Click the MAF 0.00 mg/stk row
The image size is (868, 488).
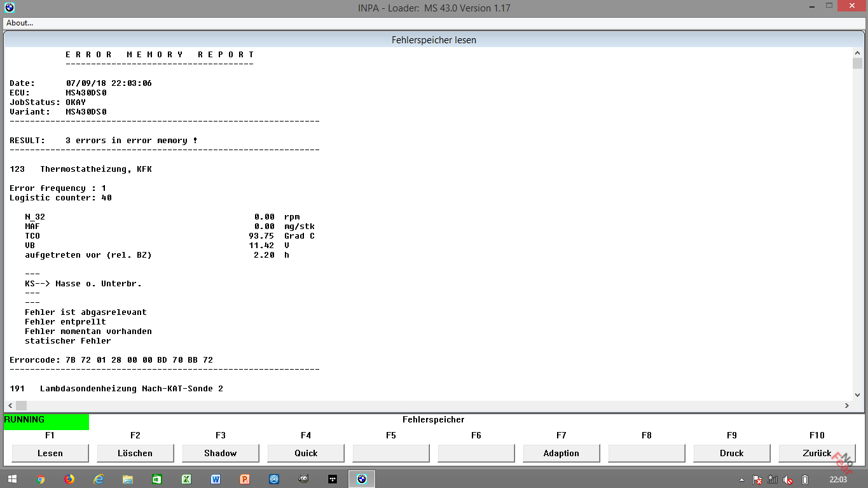tap(170, 227)
